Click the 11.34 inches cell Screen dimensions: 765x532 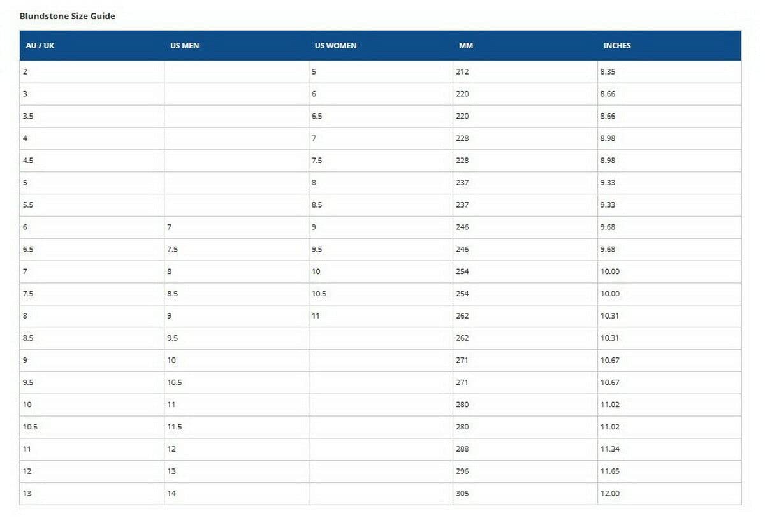pyautogui.click(x=609, y=449)
